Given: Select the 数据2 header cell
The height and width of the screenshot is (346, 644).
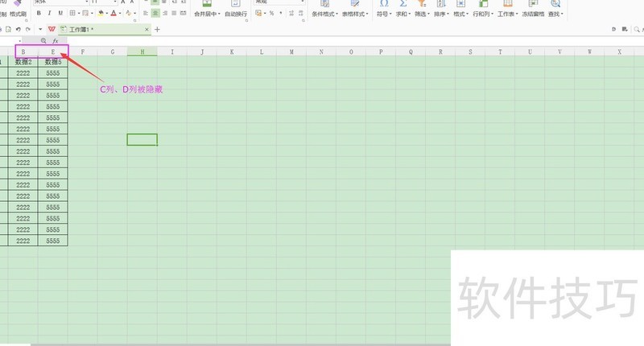Looking at the screenshot, I should pyautogui.click(x=23, y=62).
